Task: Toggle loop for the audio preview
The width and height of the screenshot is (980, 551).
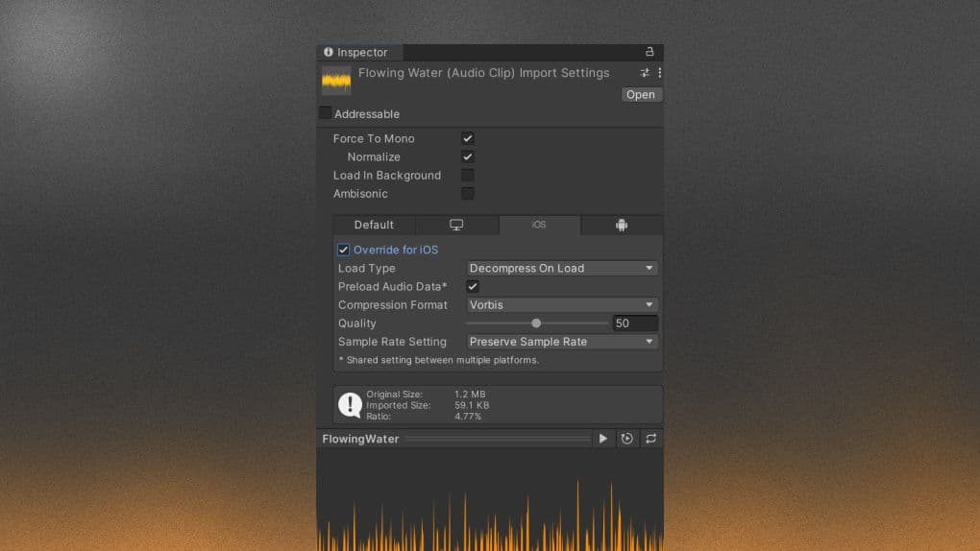Action: [x=650, y=439]
